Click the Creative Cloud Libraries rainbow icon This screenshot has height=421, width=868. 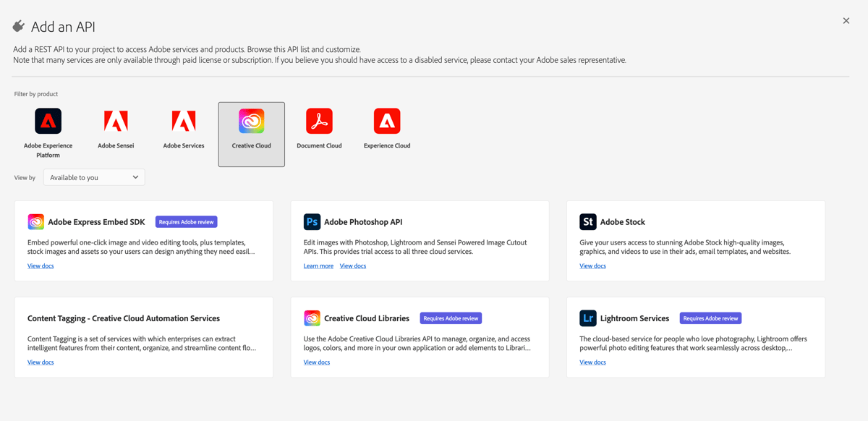tap(311, 318)
